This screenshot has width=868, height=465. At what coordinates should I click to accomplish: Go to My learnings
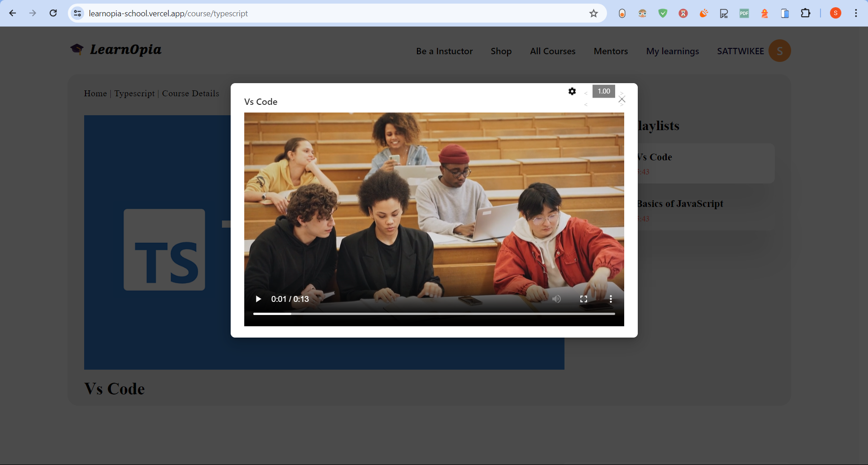pos(673,51)
